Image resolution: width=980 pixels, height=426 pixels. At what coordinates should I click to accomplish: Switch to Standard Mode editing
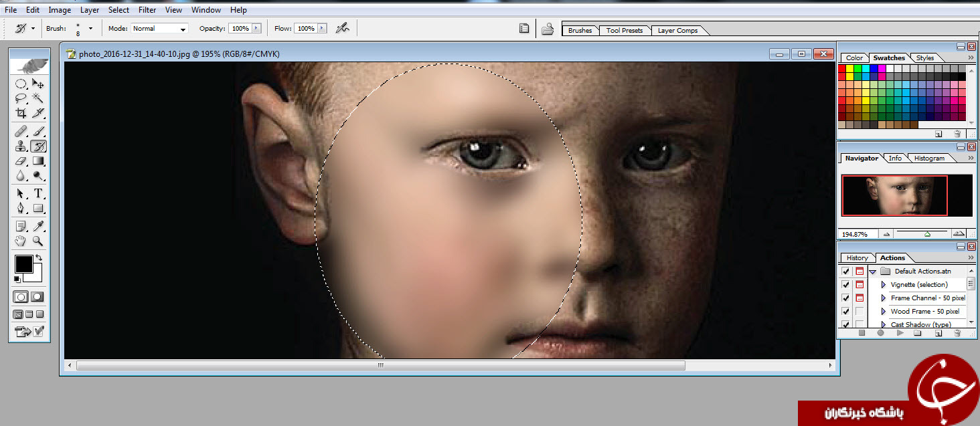tap(21, 296)
